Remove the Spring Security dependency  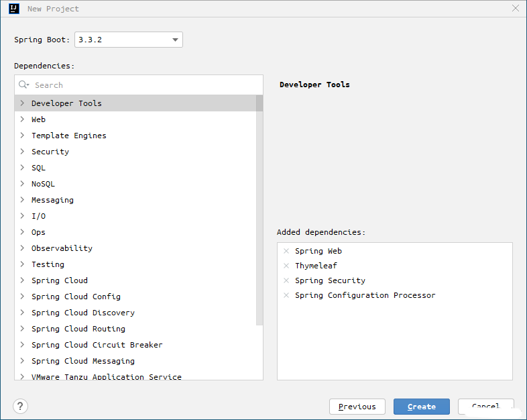286,280
